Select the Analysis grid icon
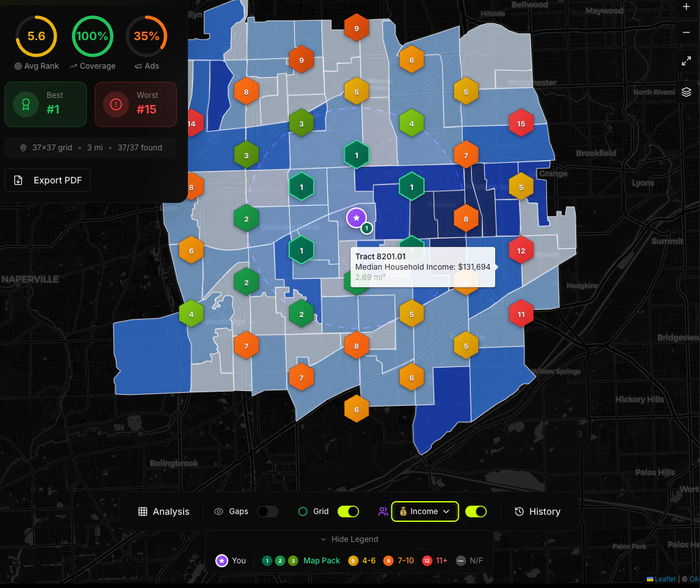This screenshot has height=588, width=700. point(143,512)
